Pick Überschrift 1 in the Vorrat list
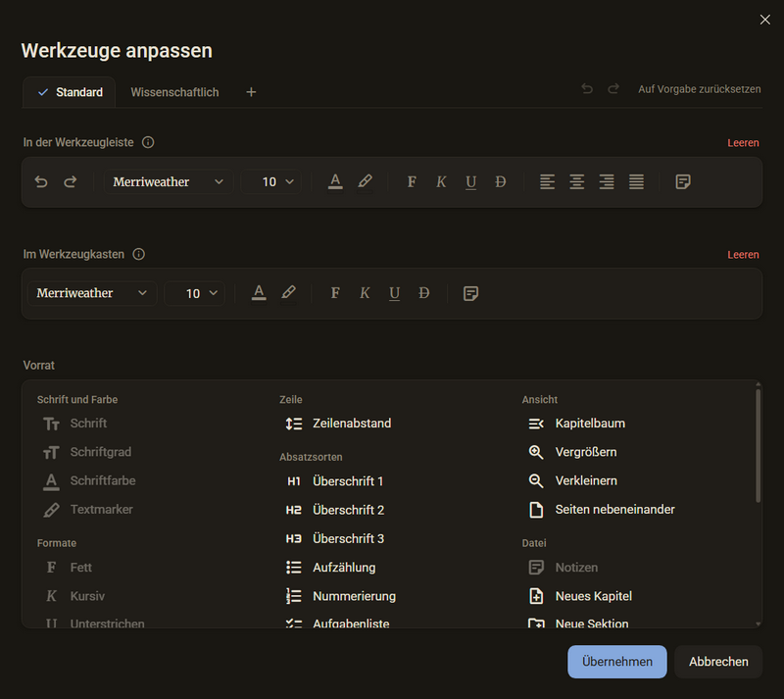The height and width of the screenshot is (699, 784). coord(334,481)
